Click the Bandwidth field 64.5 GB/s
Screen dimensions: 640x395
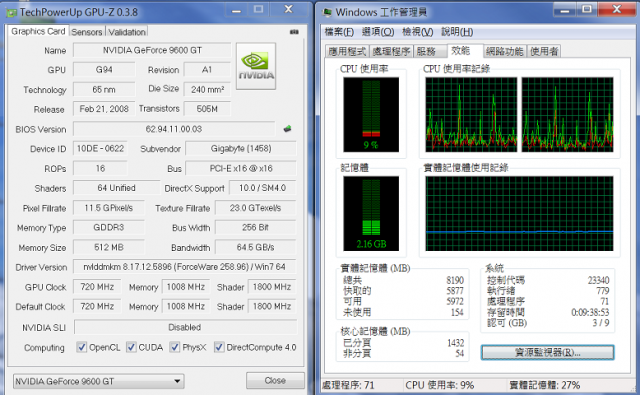point(256,248)
